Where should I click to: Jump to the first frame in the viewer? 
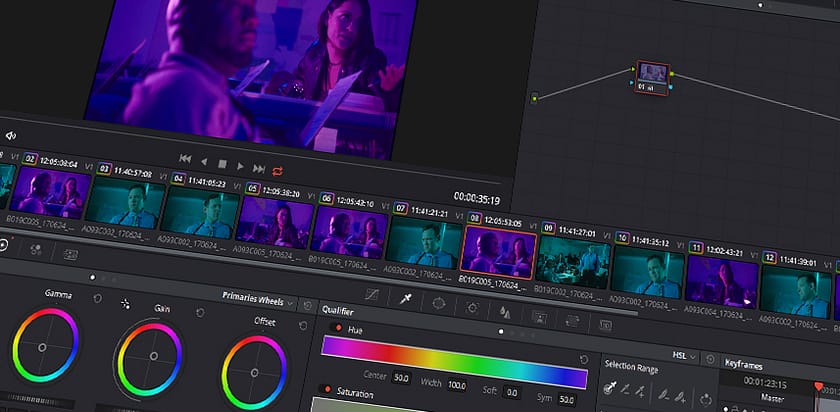(x=185, y=158)
